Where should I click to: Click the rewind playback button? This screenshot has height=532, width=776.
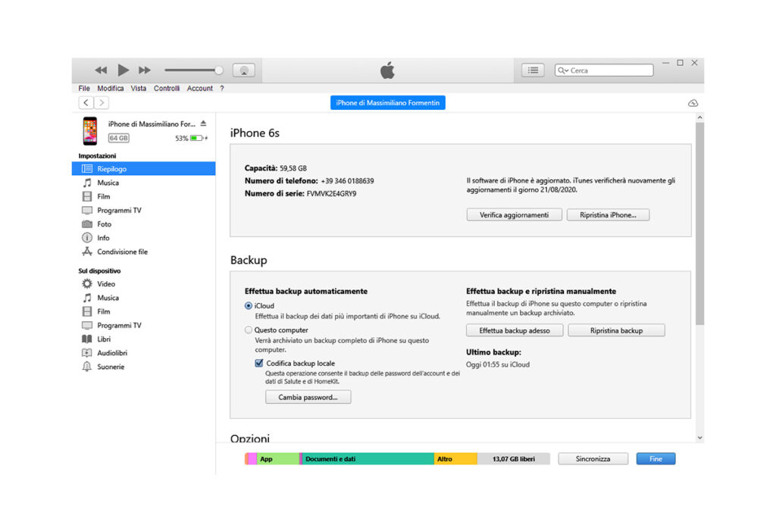click(101, 70)
